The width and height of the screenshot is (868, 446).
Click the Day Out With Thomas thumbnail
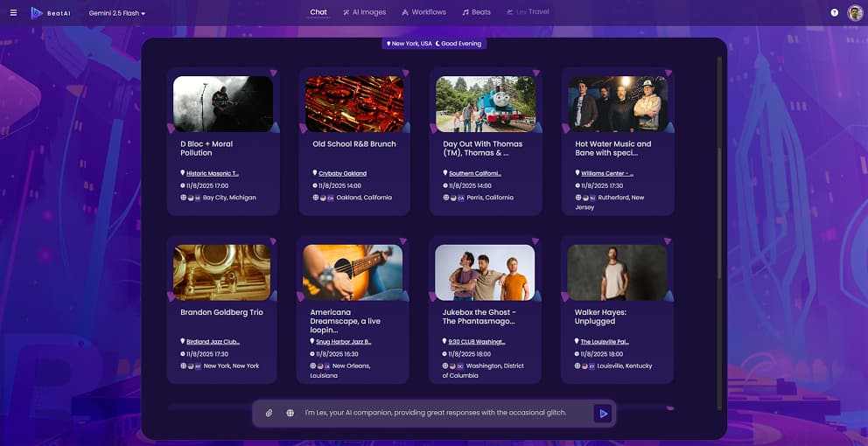point(486,104)
